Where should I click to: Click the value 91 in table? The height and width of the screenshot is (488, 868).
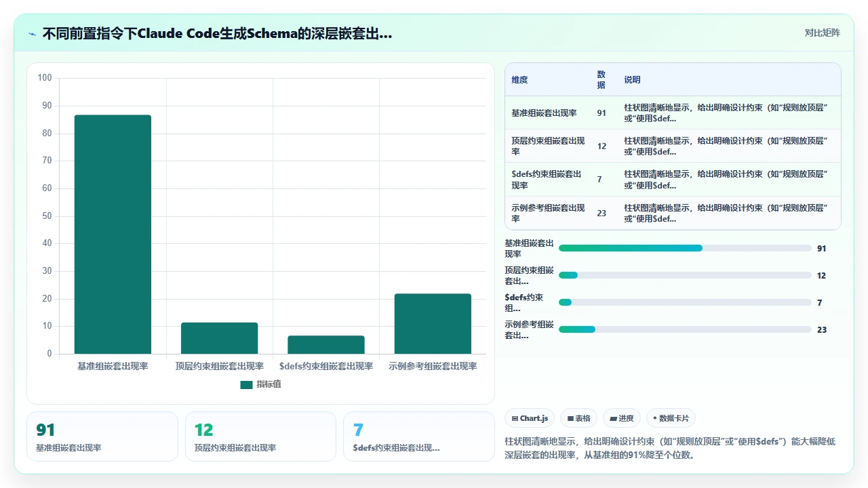pos(601,113)
